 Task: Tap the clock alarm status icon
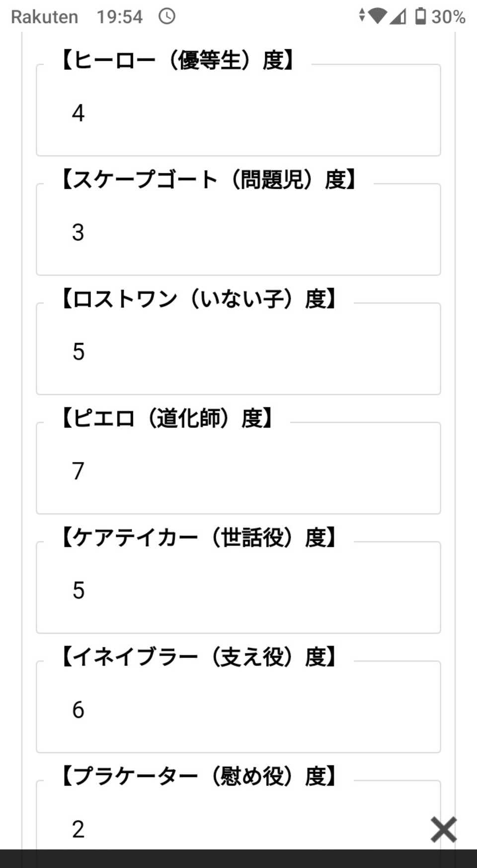coord(167,16)
